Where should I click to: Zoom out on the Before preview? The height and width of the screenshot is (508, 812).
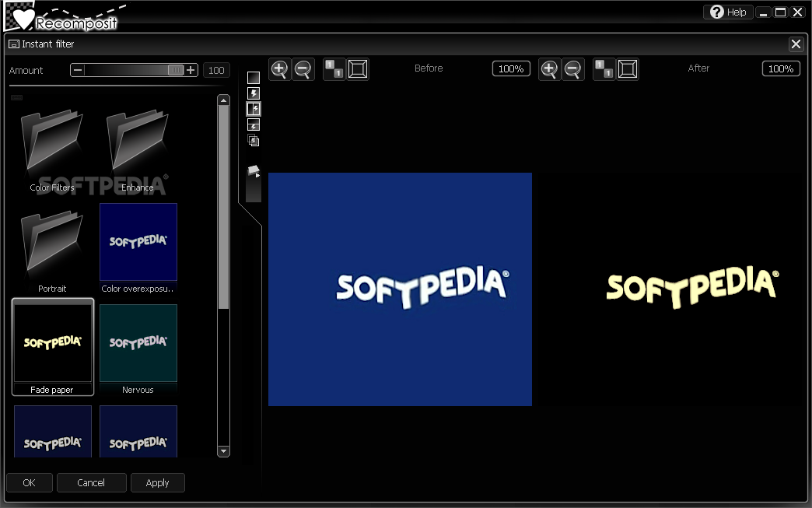[x=303, y=69]
